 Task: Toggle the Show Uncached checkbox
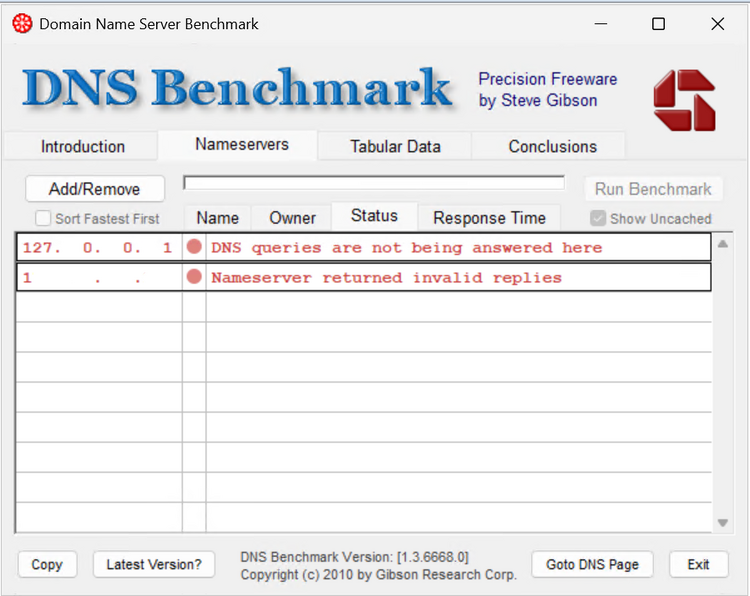(597, 219)
